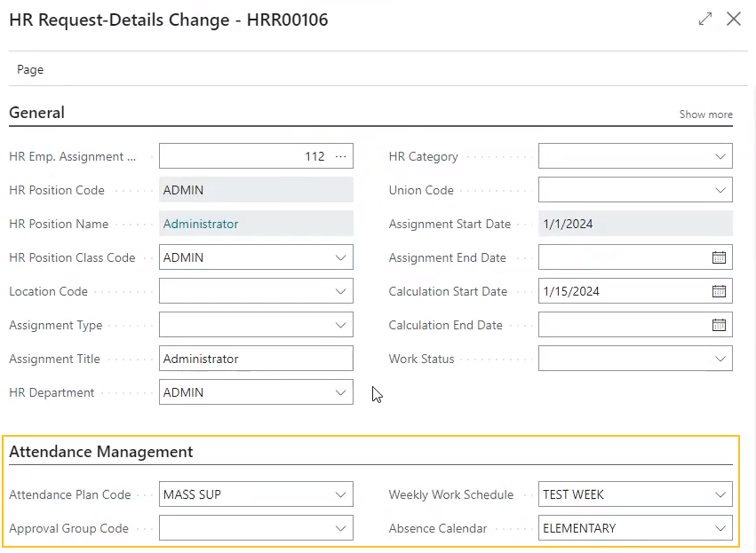The height and width of the screenshot is (553, 756).
Task: Follow the Administrator hyperlink in HR Position Name
Action: click(x=200, y=224)
